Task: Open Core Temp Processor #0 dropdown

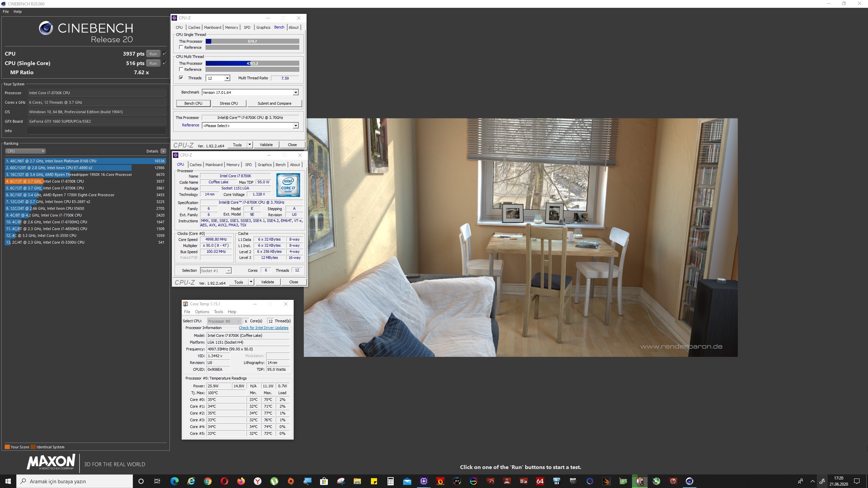Action: point(224,321)
